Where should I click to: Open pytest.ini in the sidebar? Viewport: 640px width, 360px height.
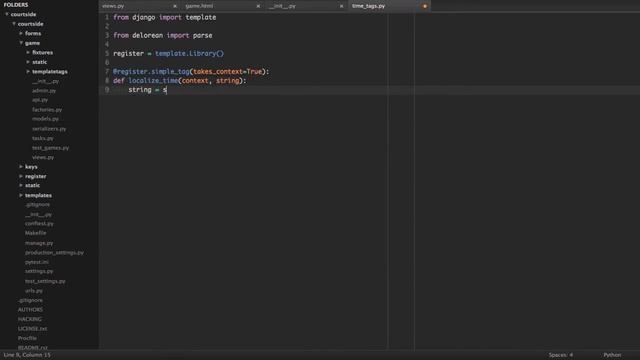[x=37, y=262]
